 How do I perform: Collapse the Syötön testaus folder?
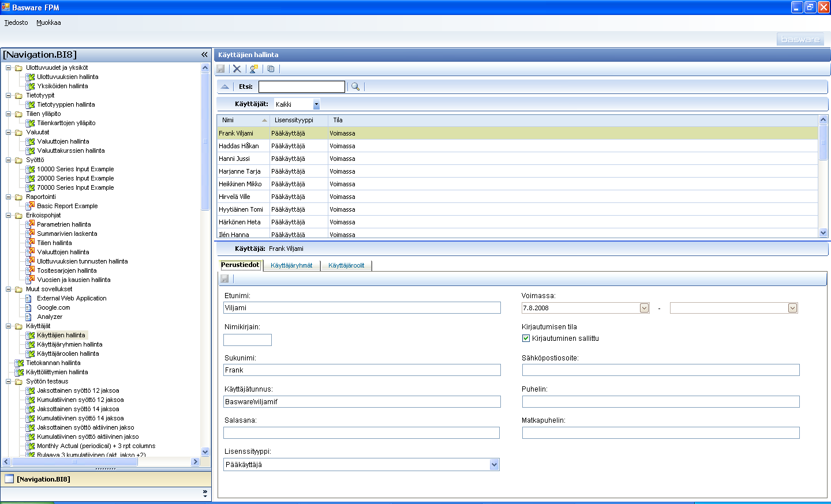9,381
